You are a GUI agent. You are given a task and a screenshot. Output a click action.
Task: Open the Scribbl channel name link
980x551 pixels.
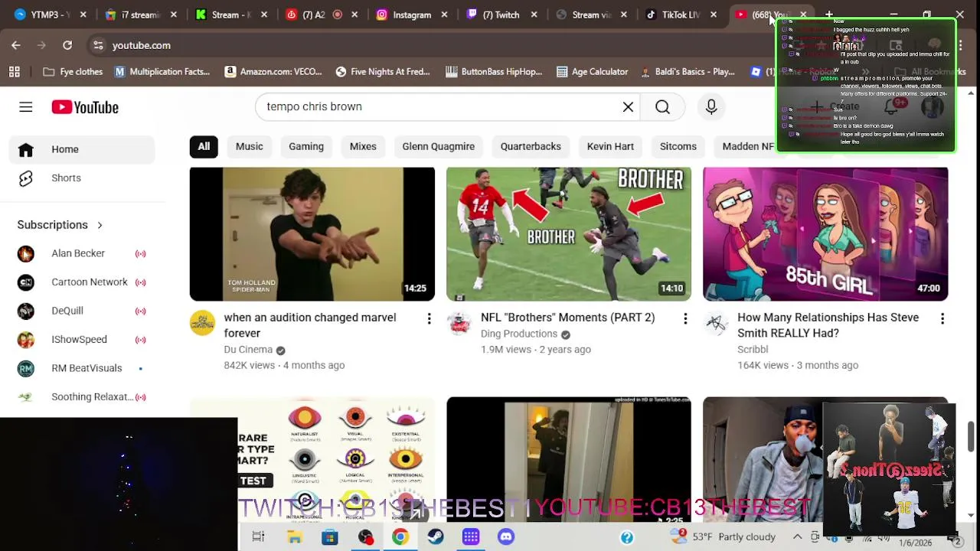753,350
